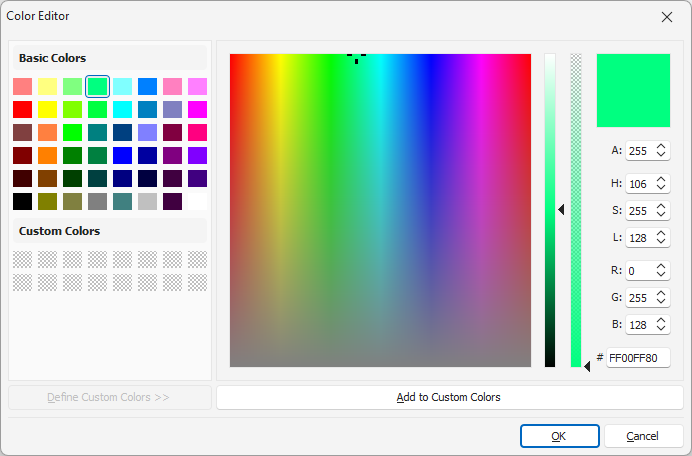Click the alpha slider triangle marker at bottom
The width and height of the screenshot is (692, 456).
point(587,366)
